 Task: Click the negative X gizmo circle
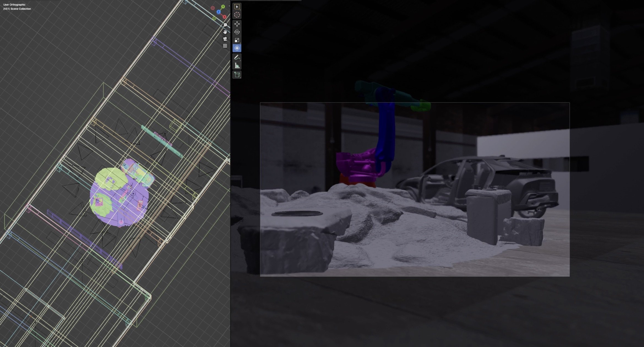coord(213,8)
